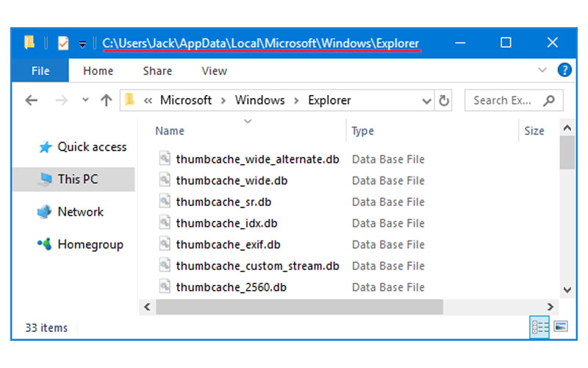Go up one folder level
Image resolution: width=588 pixels, height=368 pixels.
[x=106, y=100]
